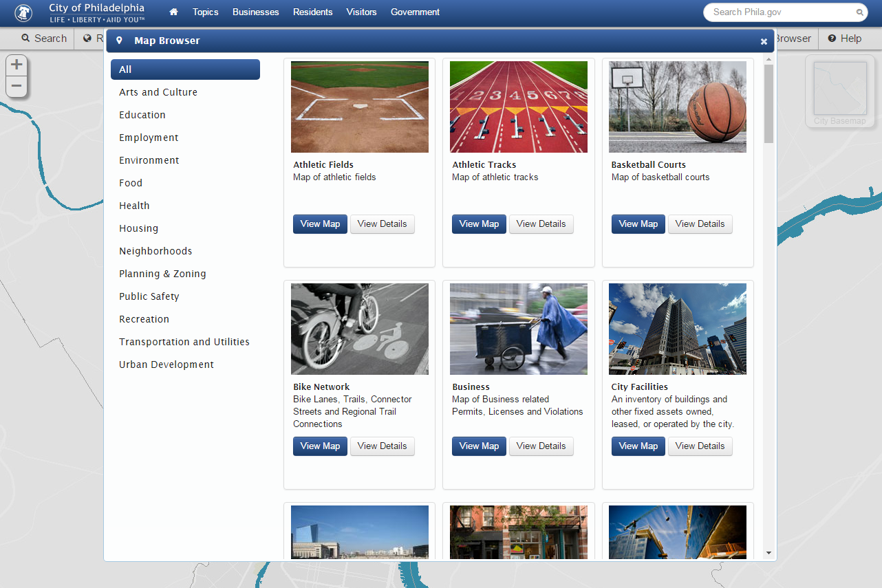
Task: View Details for Bike Network
Action: pos(383,446)
